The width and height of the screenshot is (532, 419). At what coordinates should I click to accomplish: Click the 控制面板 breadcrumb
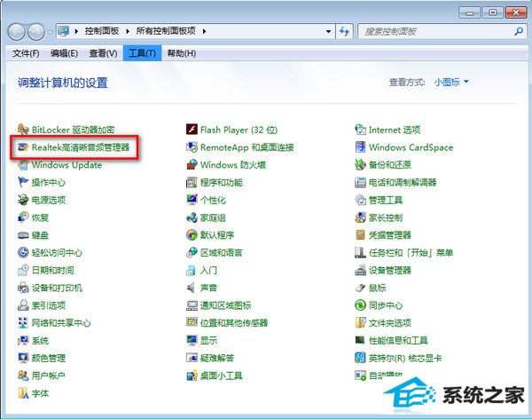click(x=102, y=31)
